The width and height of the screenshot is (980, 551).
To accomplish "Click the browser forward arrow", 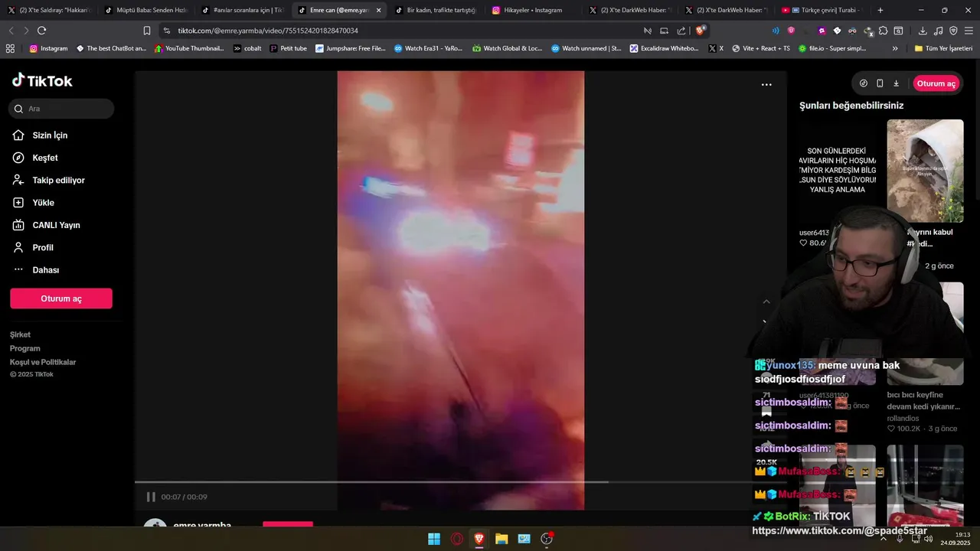I will [26, 31].
